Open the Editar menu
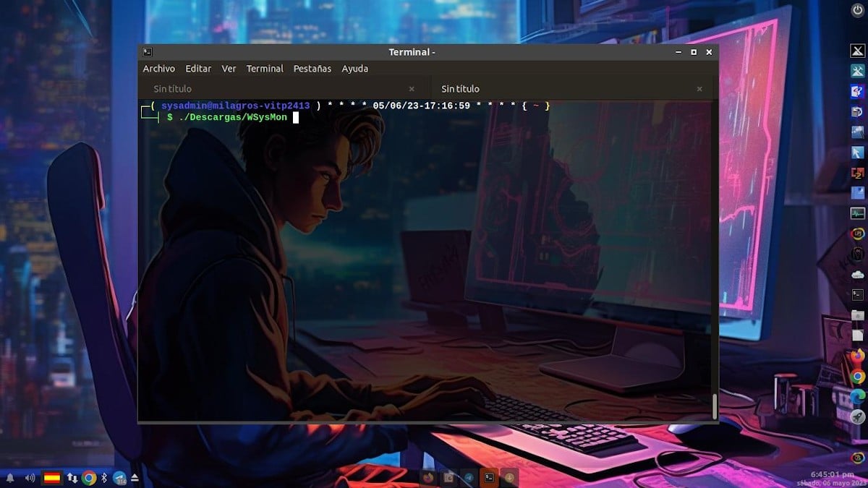The width and height of the screenshot is (868, 488). [x=198, y=69]
